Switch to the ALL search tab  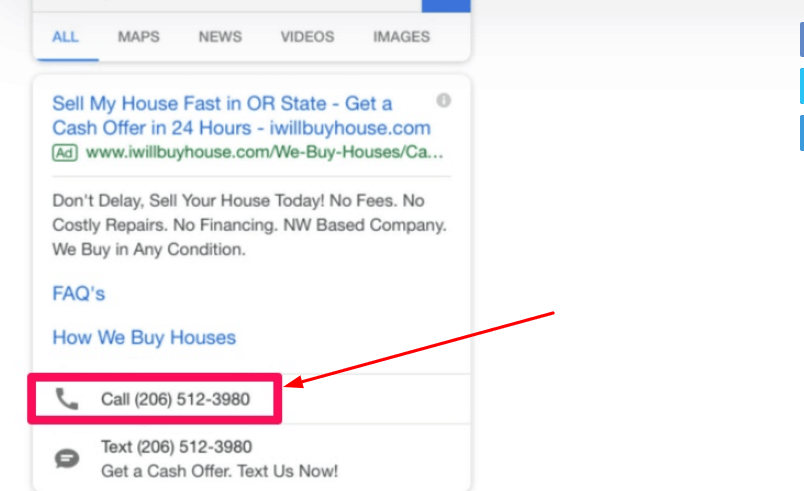click(x=65, y=37)
